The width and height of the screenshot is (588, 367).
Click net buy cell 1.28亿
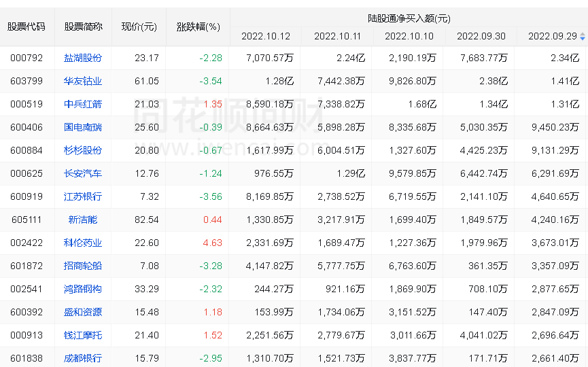click(x=279, y=81)
